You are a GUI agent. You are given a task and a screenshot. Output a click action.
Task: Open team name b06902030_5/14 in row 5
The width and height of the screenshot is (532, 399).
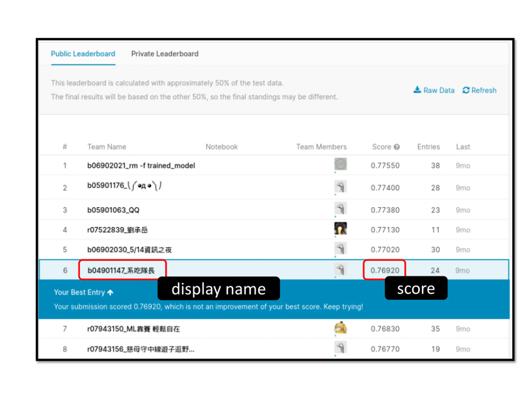click(129, 250)
